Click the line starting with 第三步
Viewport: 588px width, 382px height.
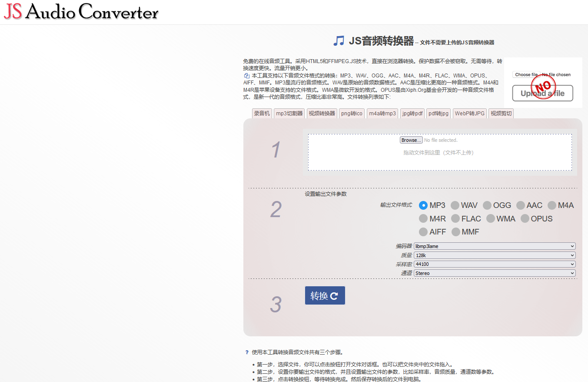click(x=339, y=379)
